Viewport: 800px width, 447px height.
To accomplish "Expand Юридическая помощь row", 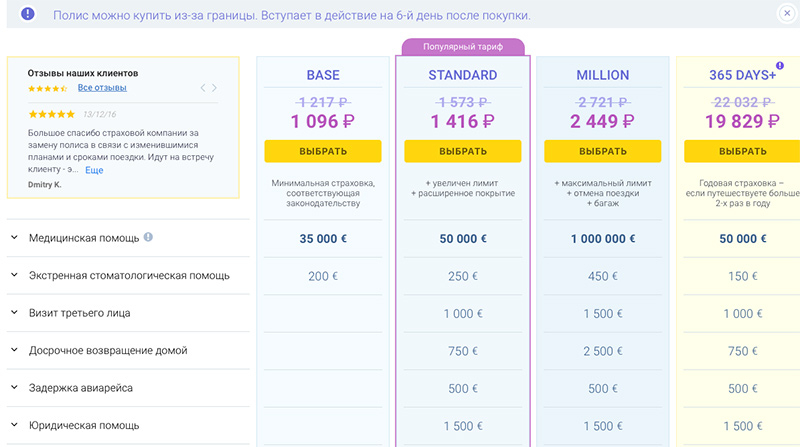I will point(15,426).
